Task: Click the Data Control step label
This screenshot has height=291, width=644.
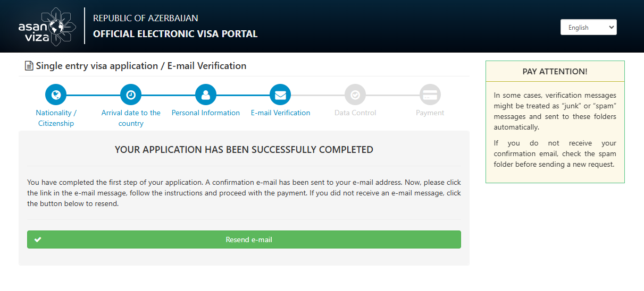Action: click(x=355, y=113)
